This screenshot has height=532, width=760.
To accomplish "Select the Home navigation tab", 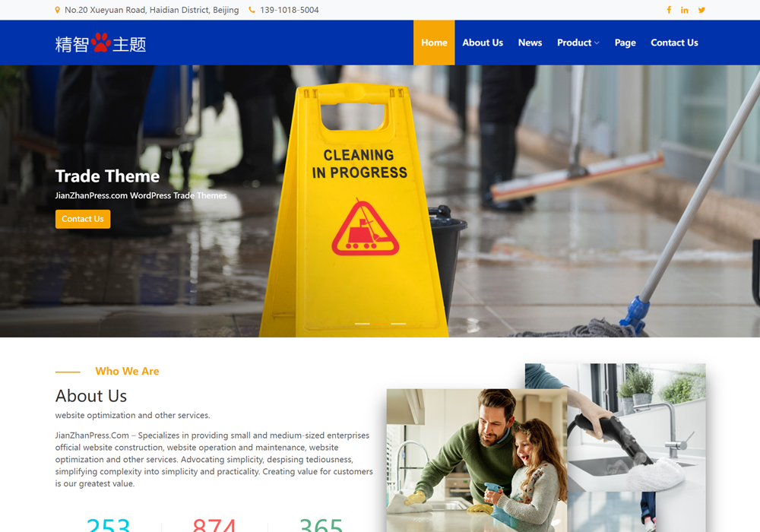I will [x=434, y=43].
